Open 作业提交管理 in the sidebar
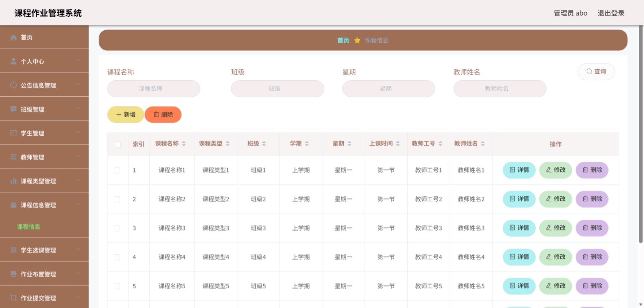Viewport: 644px width, 308px height. [44, 298]
